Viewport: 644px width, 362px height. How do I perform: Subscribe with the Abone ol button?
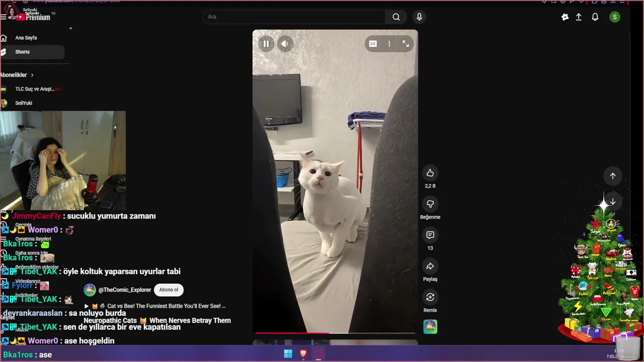click(169, 290)
